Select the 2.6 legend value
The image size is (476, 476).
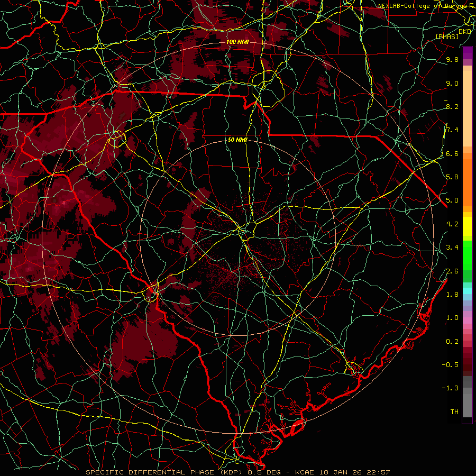452,271
